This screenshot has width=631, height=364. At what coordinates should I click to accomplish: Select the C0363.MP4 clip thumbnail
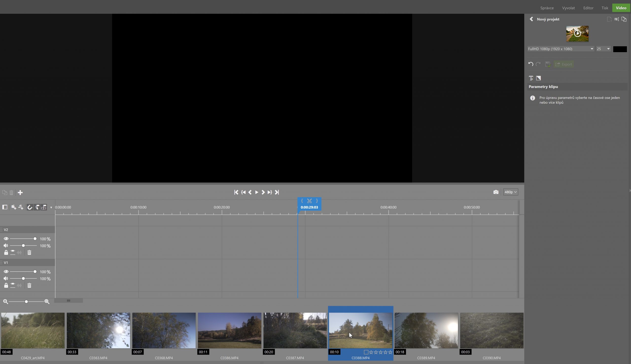(x=98, y=330)
